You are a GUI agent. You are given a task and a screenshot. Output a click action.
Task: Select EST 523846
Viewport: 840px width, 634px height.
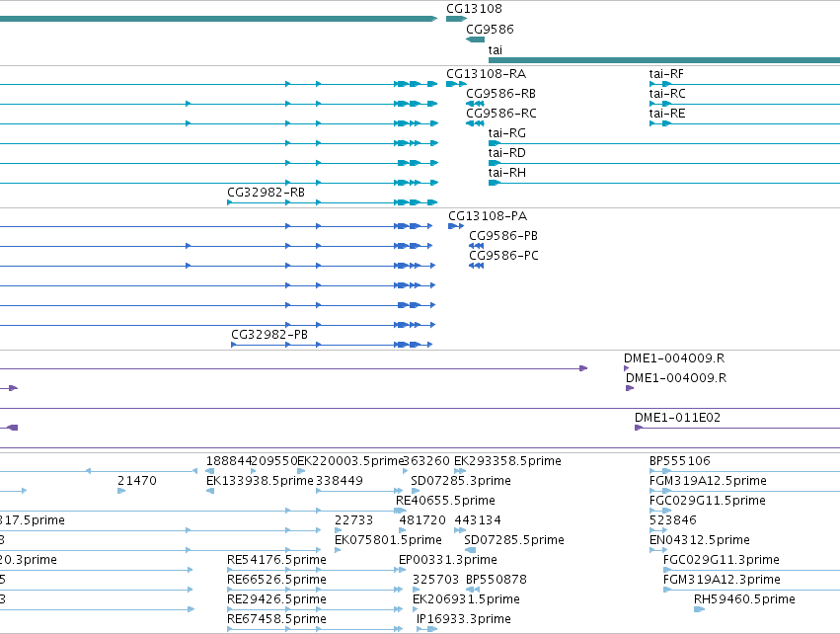coord(673,520)
